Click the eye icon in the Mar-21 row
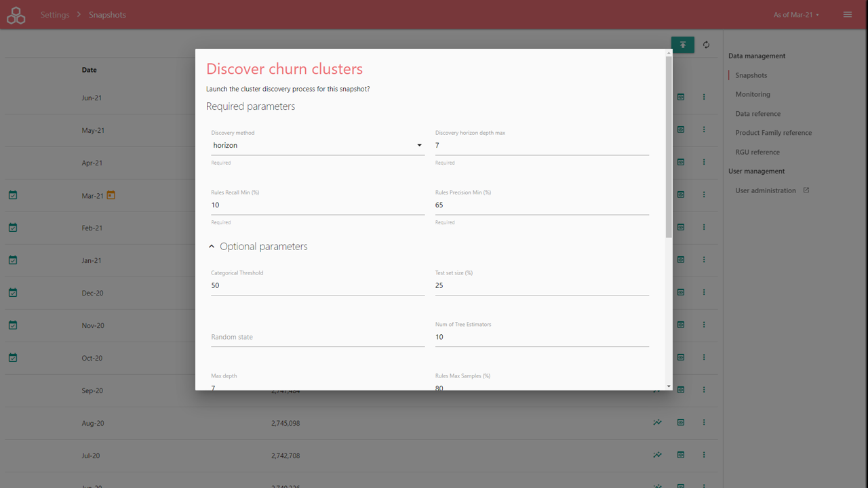The width and height of the screenshot is (868, 488). coord(681,195)
